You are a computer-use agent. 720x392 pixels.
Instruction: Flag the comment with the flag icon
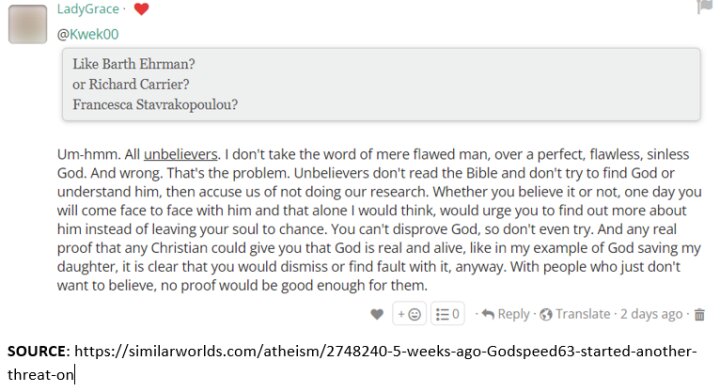(x=705, y=7)
